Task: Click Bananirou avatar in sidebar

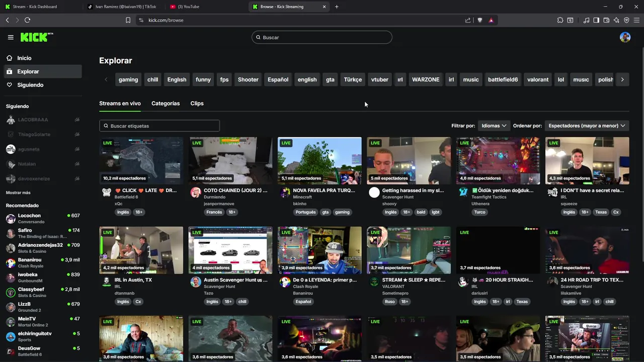Action: point(11,263)
